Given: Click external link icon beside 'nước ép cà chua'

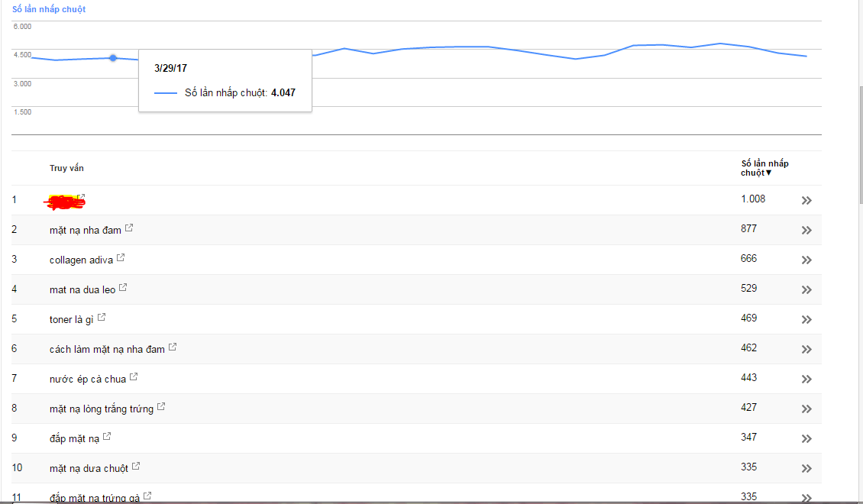Looking at the screenshot, I should point(134,377).
